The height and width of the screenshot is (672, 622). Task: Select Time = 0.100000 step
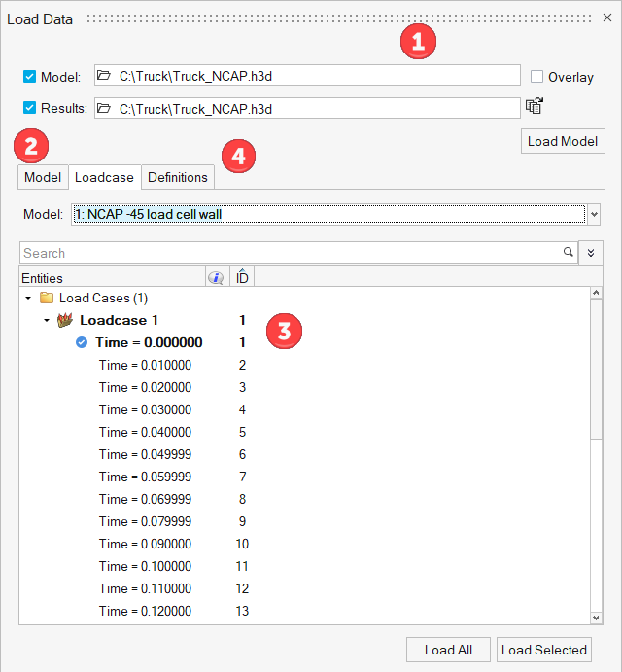tap(145, 566)
